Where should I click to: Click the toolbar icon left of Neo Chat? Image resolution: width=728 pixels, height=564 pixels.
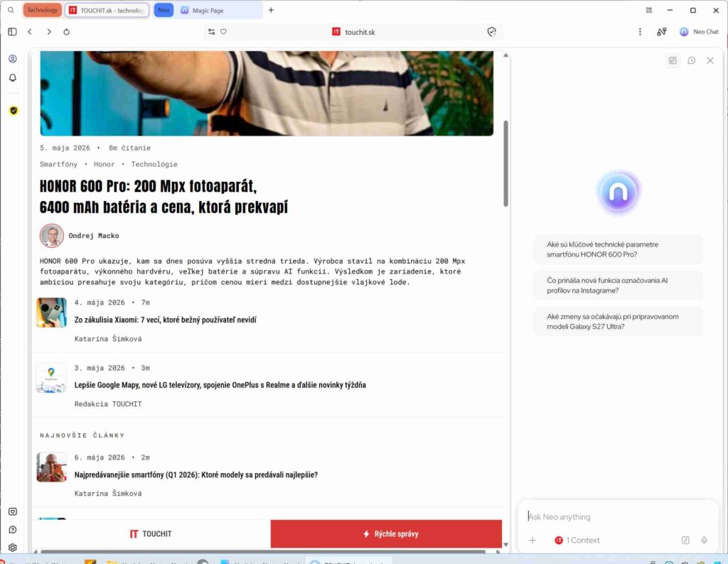(x=662, y=31)
